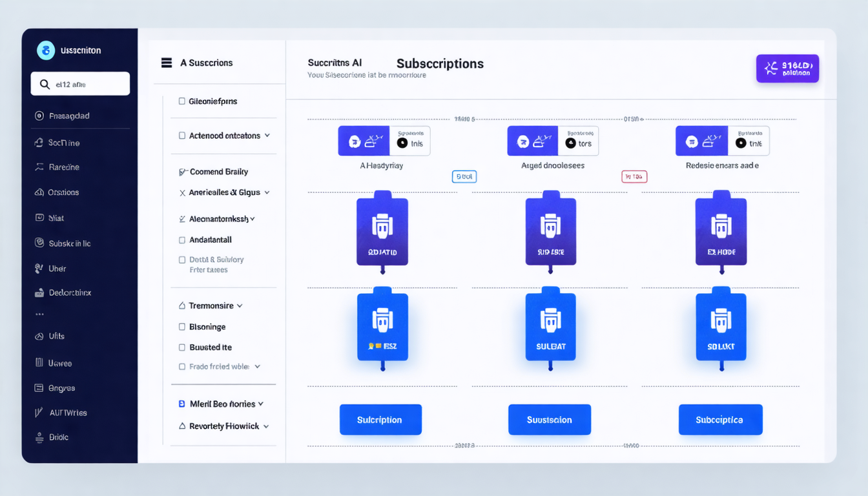Screen dimensions: 868x496
Task: Click the first blue Sulcription button
Action: [x=380, y=420]
